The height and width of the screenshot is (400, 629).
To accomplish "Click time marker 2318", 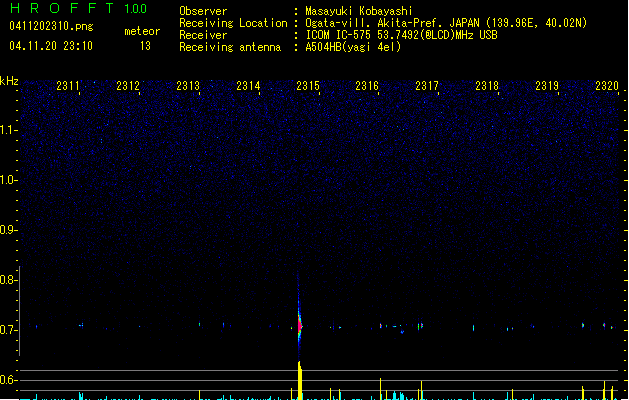I will [487, 86].
